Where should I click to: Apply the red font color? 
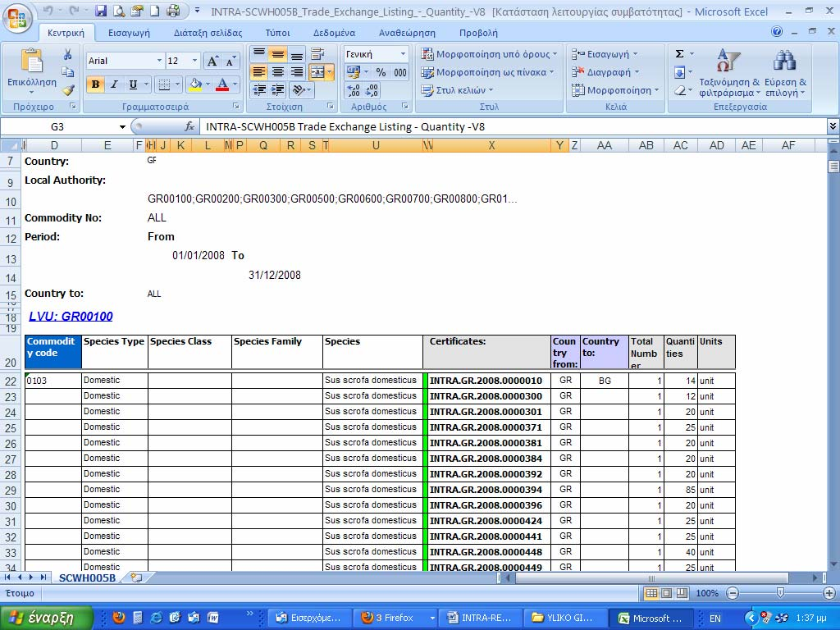click(222, 84)
